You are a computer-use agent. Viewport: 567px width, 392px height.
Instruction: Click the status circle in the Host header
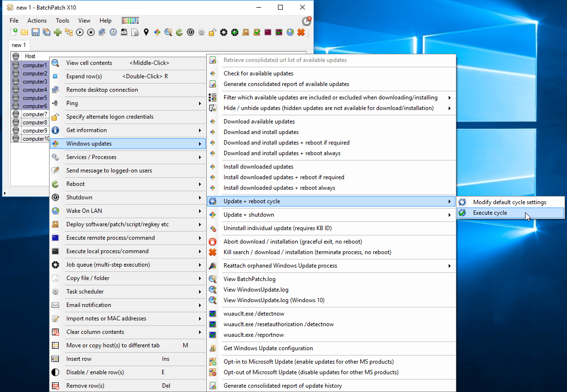tap(15, 56)
